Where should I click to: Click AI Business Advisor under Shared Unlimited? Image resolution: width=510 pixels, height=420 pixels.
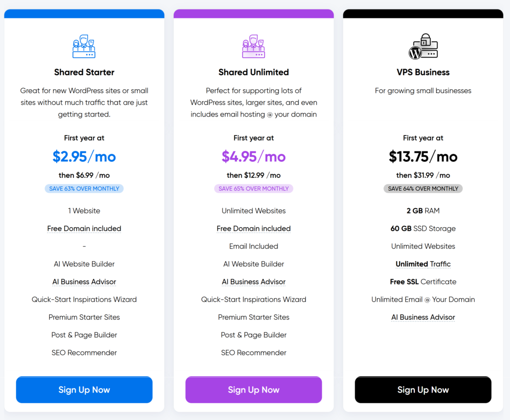pos(254,281)
